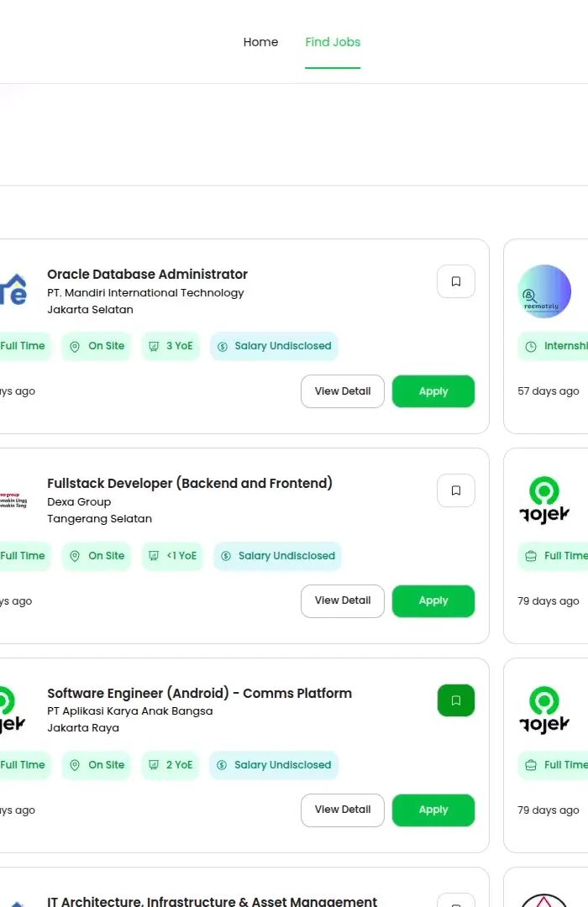This screenshot has height=907, width=588.
Task: Click dollar icon in Fullstack Developer salary tag
Action: click(x=226, y=556)
